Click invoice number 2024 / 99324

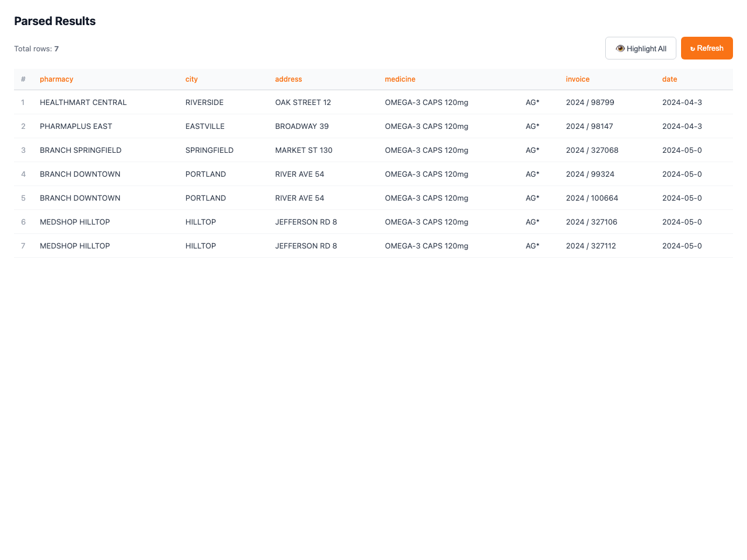pyautogui.click(x=590, y=174)
